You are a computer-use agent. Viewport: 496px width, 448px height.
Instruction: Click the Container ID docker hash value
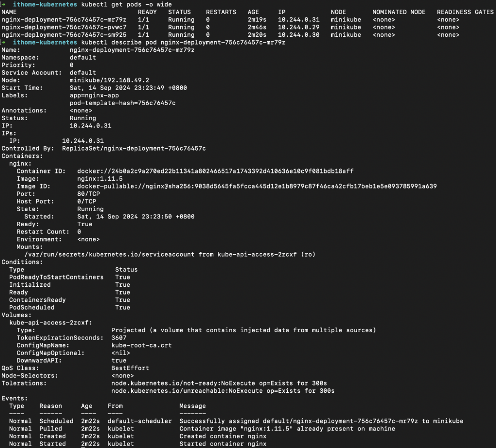click(x=216, y=171)
